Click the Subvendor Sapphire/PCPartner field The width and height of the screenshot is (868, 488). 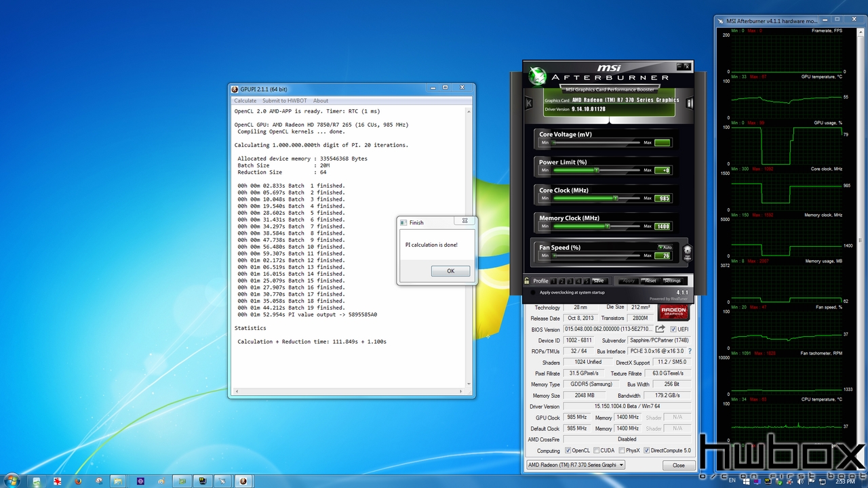coord(659,340)
